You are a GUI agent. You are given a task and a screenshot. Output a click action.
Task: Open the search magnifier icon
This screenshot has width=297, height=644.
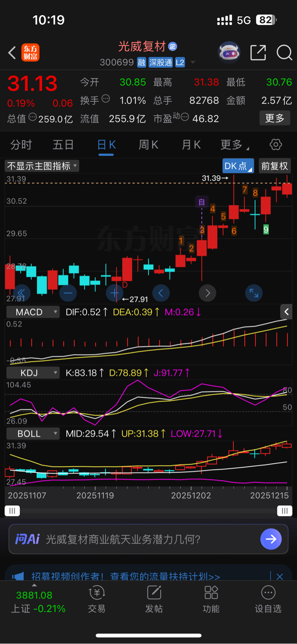[x=284, y=52]
